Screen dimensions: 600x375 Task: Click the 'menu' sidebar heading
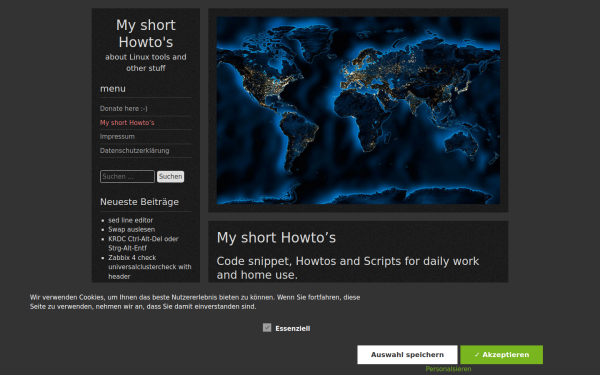113,89
